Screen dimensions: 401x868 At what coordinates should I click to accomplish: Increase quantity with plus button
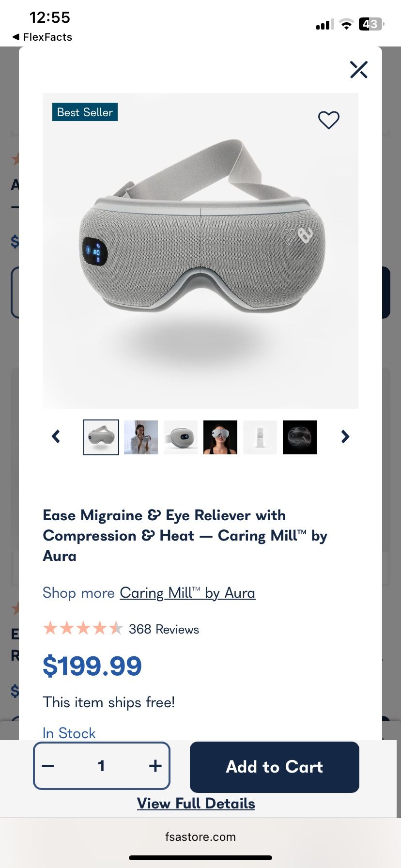point(155,766)
